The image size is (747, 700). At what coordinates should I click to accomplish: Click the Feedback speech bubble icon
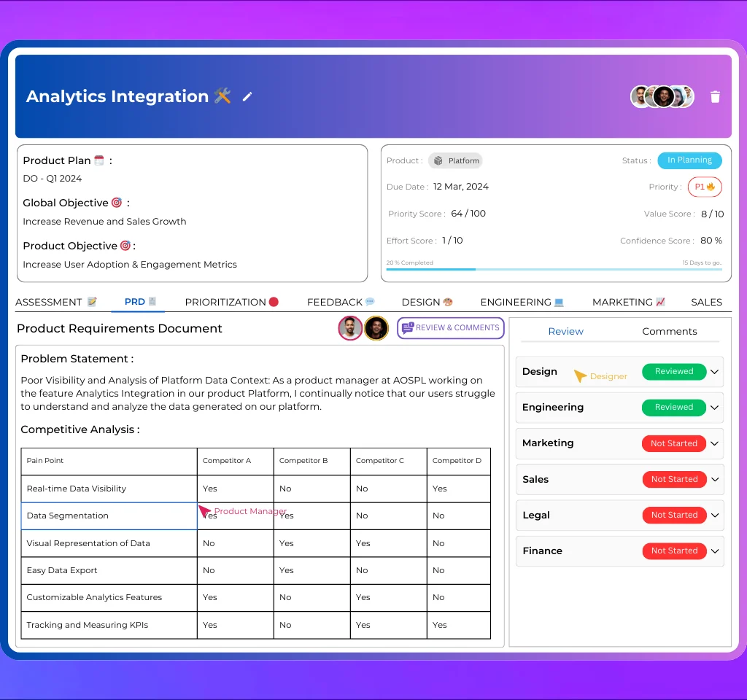tap(368, 301)
